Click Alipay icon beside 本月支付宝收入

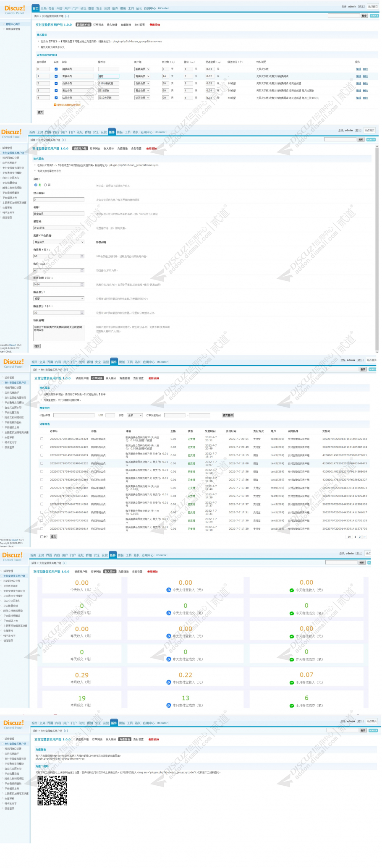click(169, 682)
